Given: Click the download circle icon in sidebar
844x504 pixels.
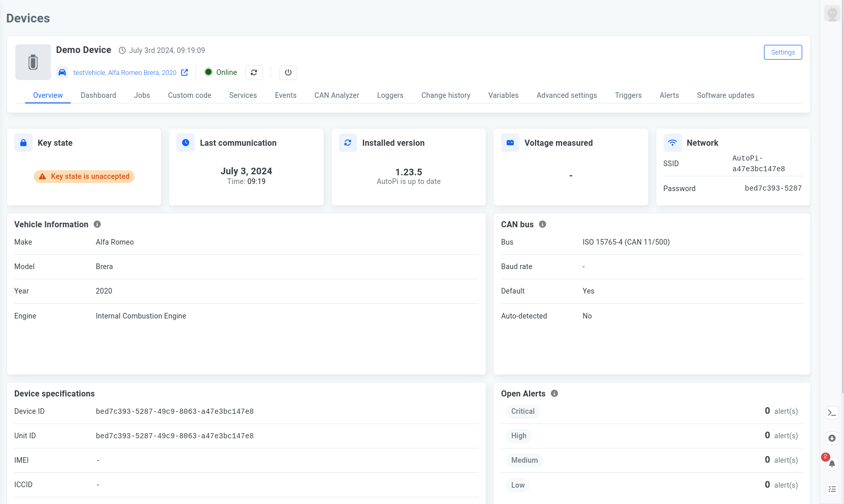Looking at the screenshot, I should point(832,438).
